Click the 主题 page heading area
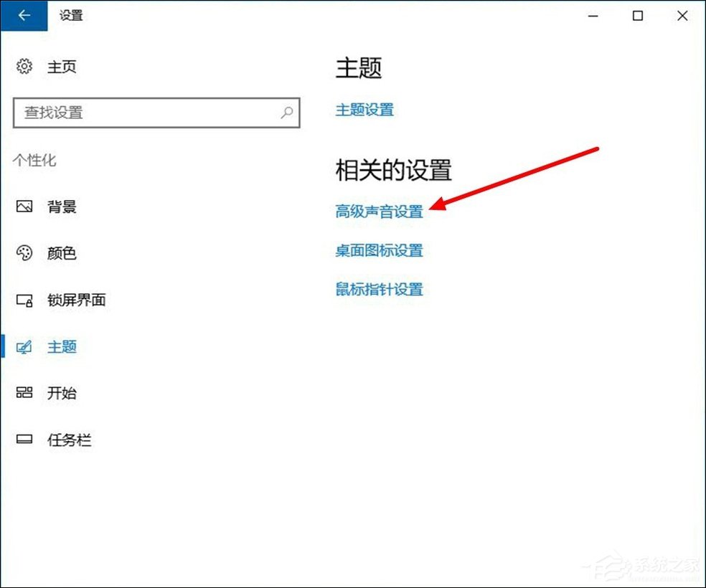The width and height of the screenshot is (706, 588). click(x=360, y=67)
